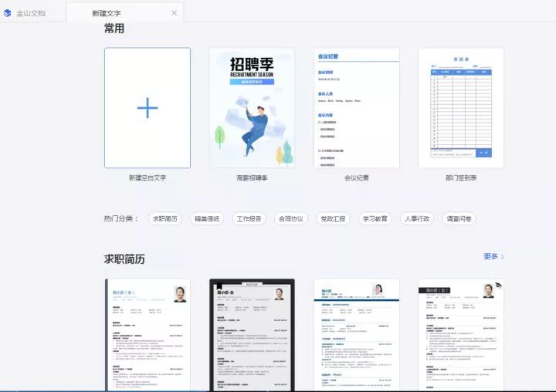
Task: Click the 常用 section heading
Action: point(114,29)
